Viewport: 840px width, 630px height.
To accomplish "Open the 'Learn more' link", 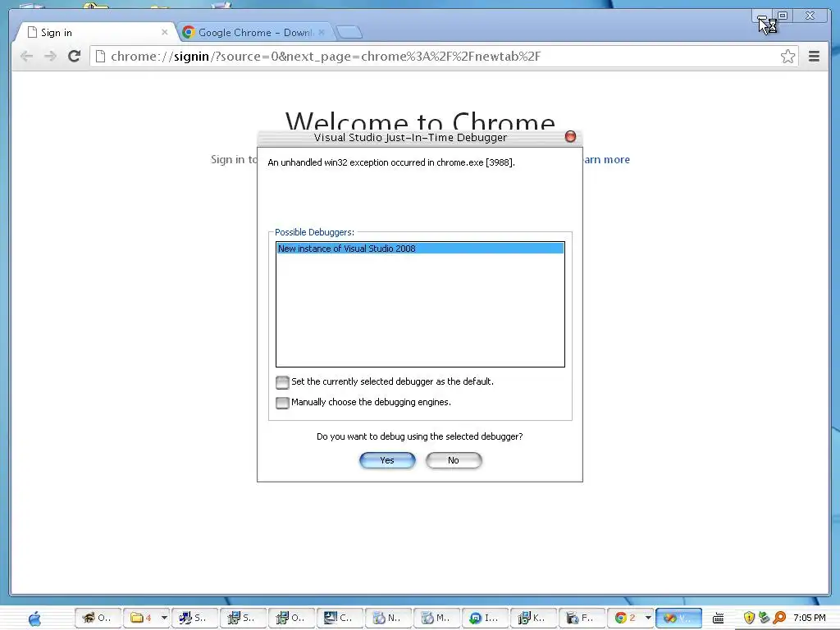I will click(x=606, y=160).
